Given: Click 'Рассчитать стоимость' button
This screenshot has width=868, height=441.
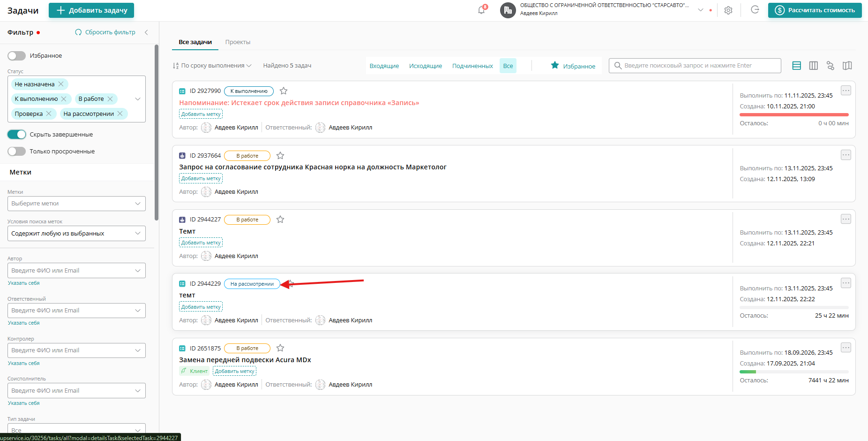Looking at the screenshot, I should coord(815,10).
